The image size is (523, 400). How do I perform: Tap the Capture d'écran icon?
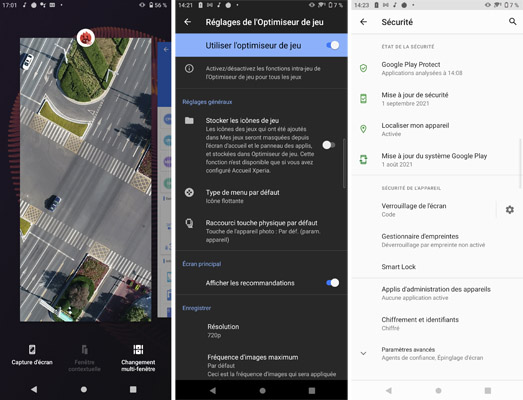(x=32, y=350)
